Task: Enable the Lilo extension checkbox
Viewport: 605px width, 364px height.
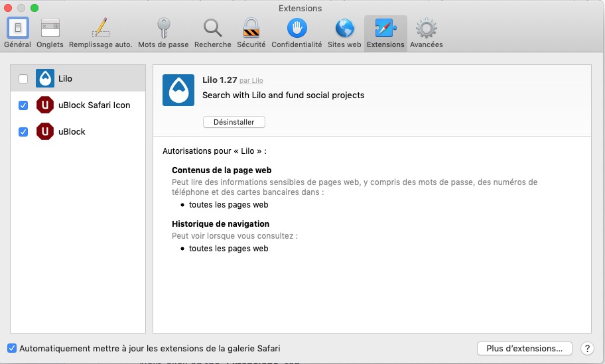Action: click(23, 79)
